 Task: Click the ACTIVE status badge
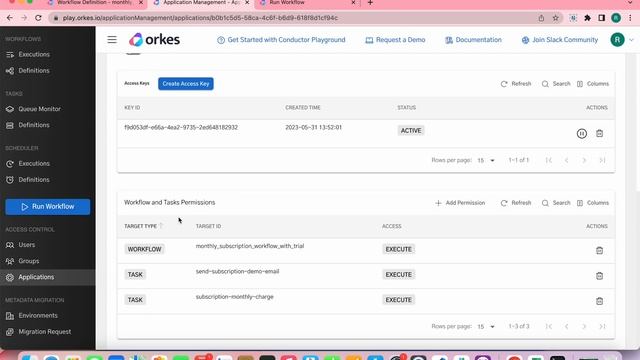tap(411, 131)
